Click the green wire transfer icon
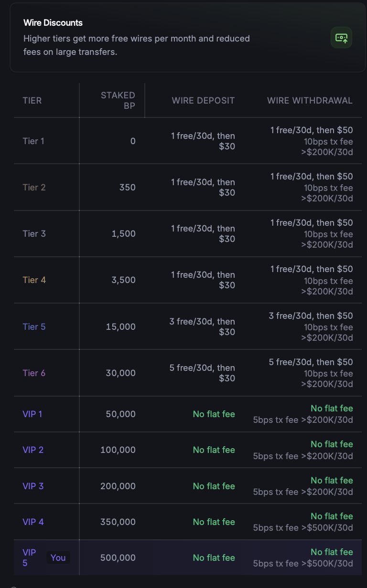The width and height of the screenshot is (367, 588). click(341, 38)
